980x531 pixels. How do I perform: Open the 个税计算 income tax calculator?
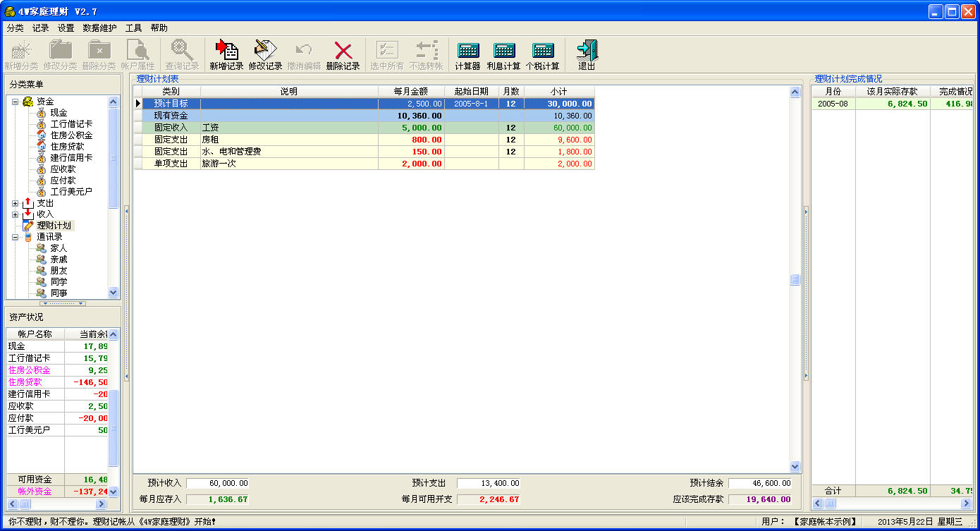(x=542, y=51)
